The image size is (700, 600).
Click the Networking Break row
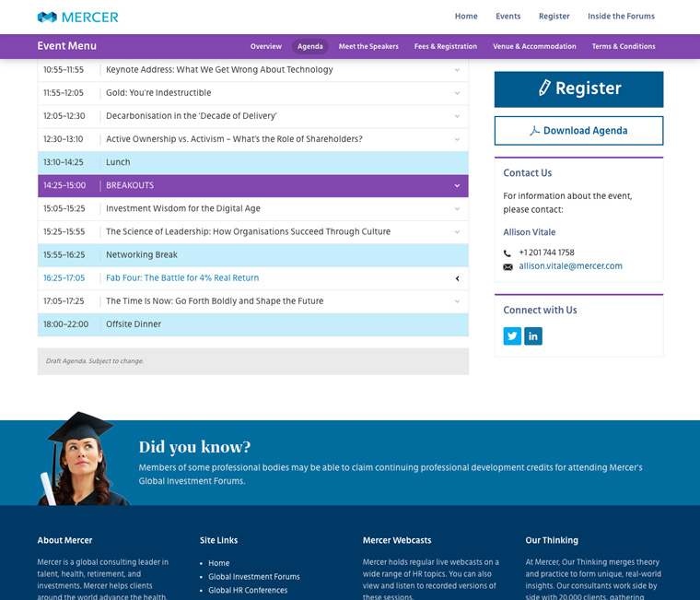(253, 254)
